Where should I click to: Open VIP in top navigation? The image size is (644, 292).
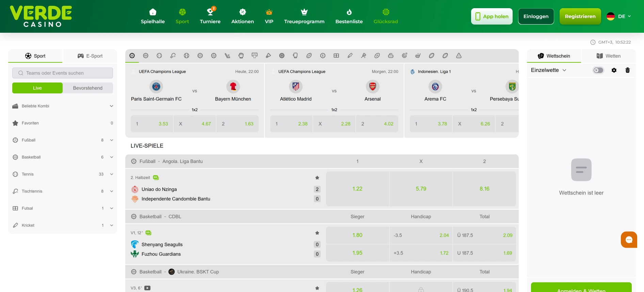coord(269,16)
